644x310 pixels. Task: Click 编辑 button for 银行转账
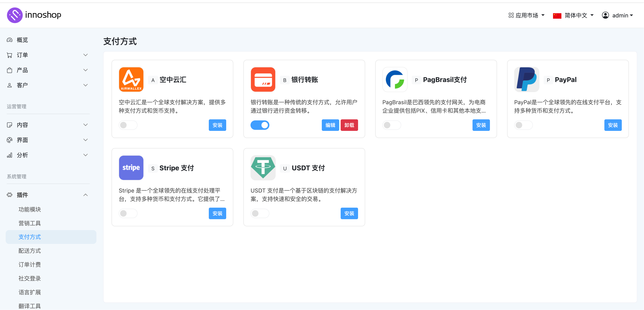(330, 125)
